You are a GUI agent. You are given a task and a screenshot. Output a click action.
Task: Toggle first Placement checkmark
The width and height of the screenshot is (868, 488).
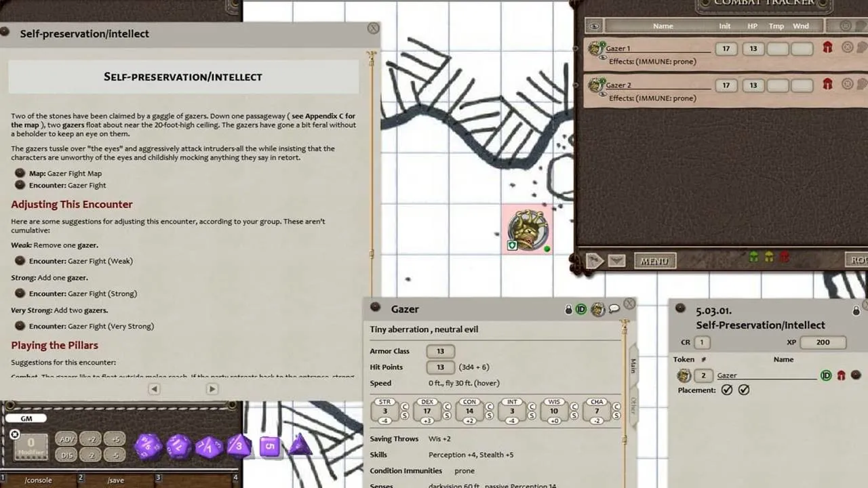pyautogui.click(x=727, y=390)
